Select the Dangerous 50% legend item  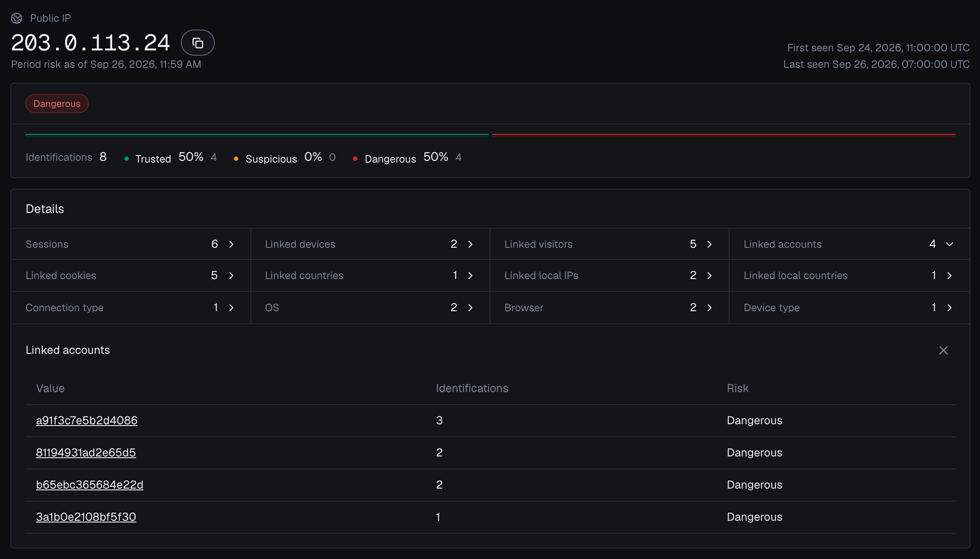click(x=407, y=158)
